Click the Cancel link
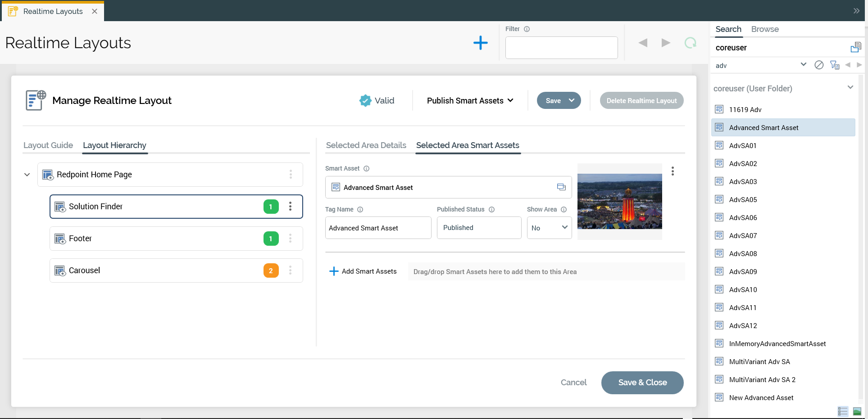 pyautogui.click(x=573, y=383)
